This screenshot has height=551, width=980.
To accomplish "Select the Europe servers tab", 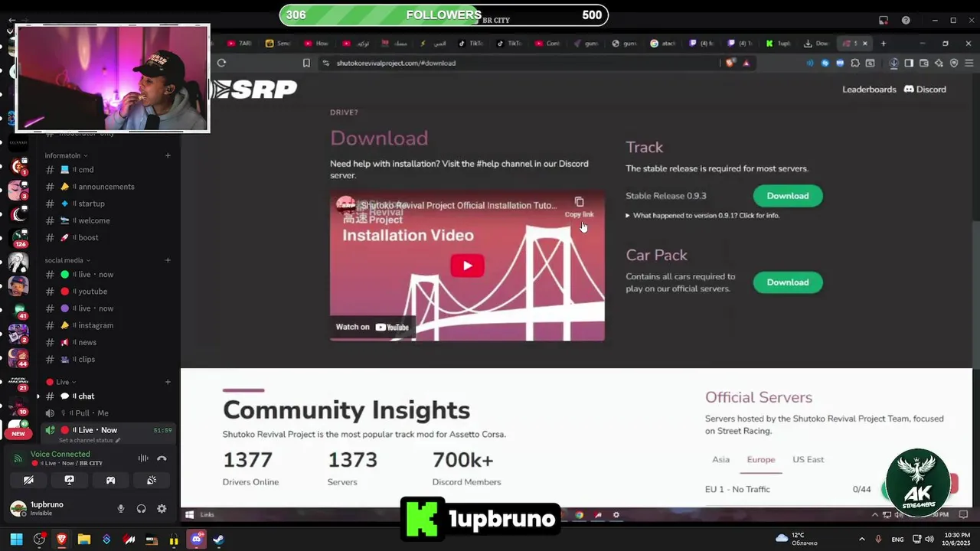I will pos(761,460).
